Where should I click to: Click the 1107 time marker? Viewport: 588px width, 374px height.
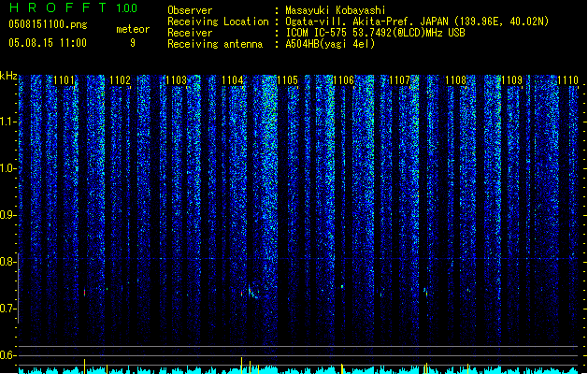tap(400, 80)
